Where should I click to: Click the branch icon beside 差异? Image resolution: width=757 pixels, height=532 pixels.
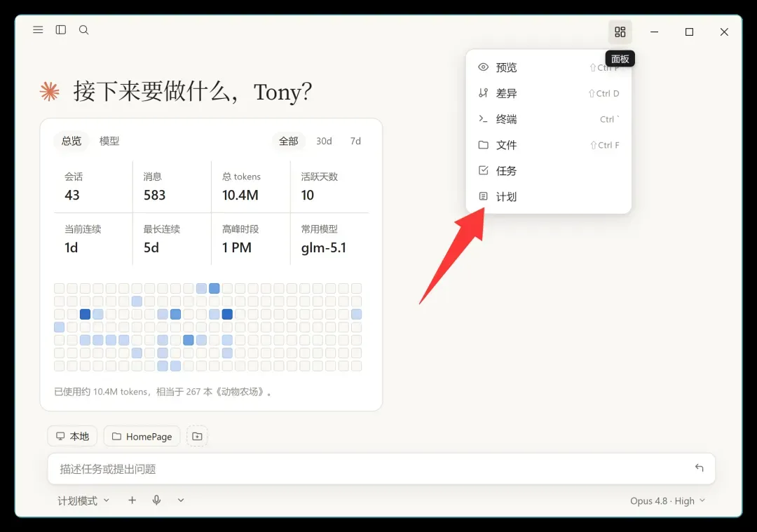pyautogui.click(x=483, y=93)
